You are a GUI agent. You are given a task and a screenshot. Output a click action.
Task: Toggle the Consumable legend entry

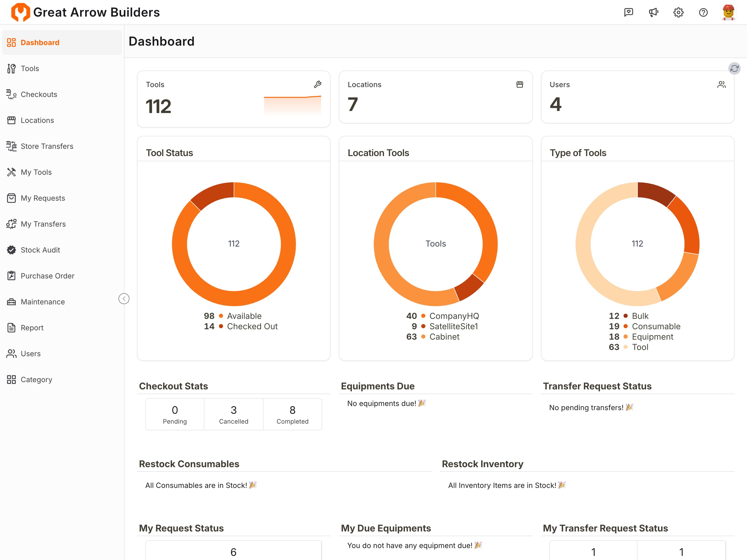[656, 326]
